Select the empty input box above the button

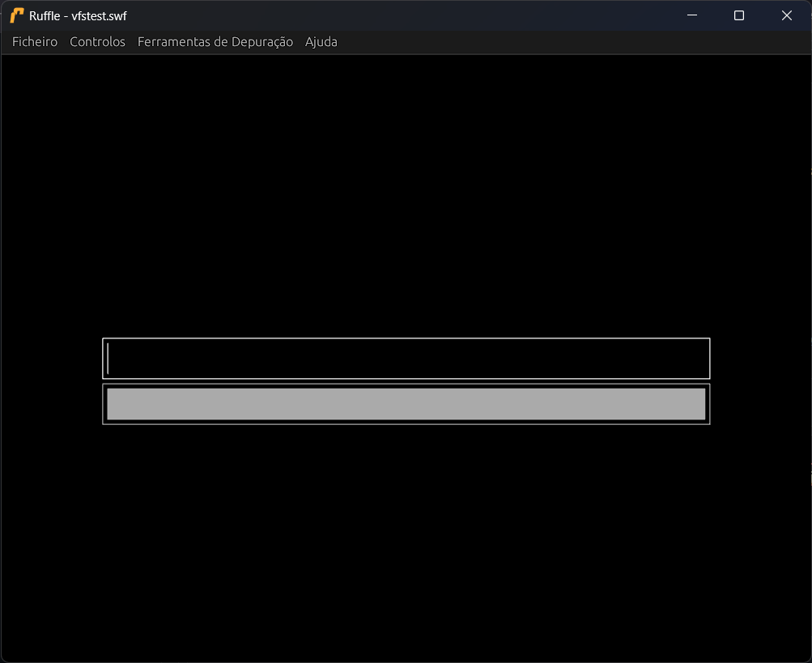[x=405, y=358]
